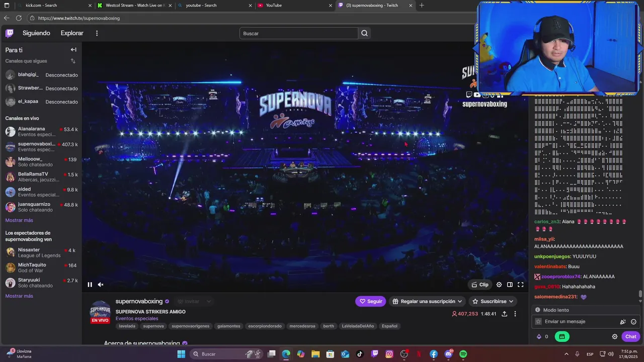This screenshot has height=362, width=644.
Task: Click the Español language tag
Action: pyautogui.click(x=389, y=326)
